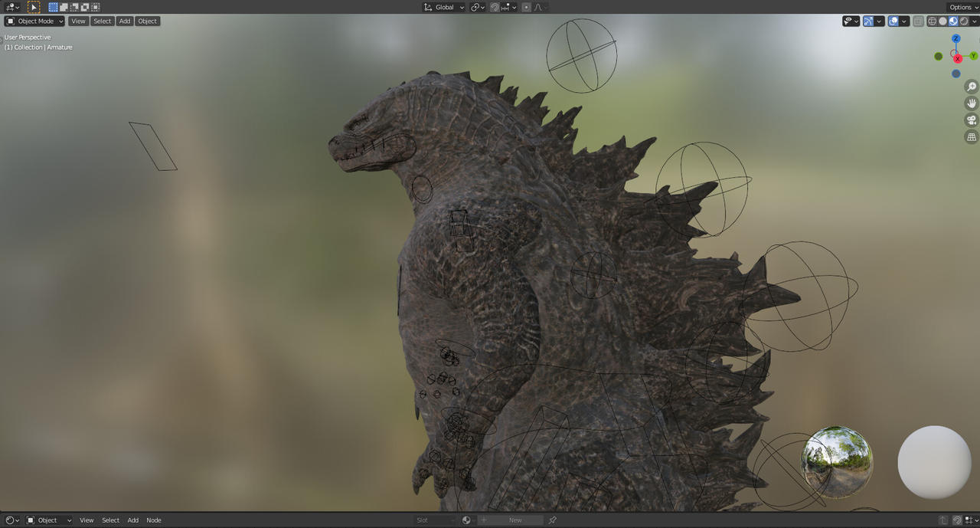This screenshot has height=528, width=980.
Task: Open the Object Mode dropdown
Action: click(x=35, y=21)
